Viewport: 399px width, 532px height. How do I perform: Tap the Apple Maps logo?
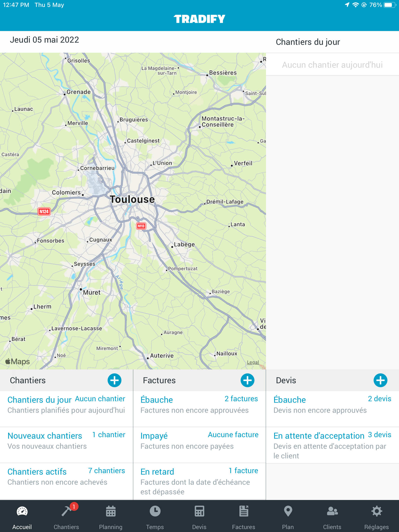[17, 361]
